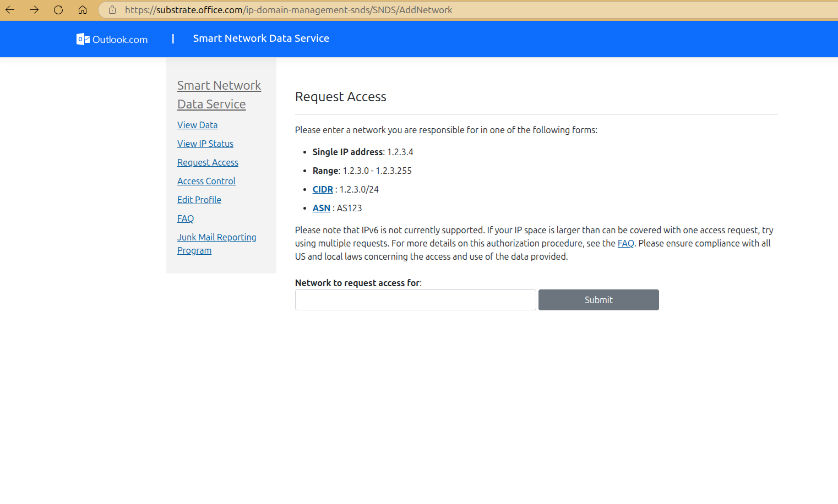This screenshot has width=838, height=504.
Task: Open the Request Access sidebar link
Action: (208, 162)
